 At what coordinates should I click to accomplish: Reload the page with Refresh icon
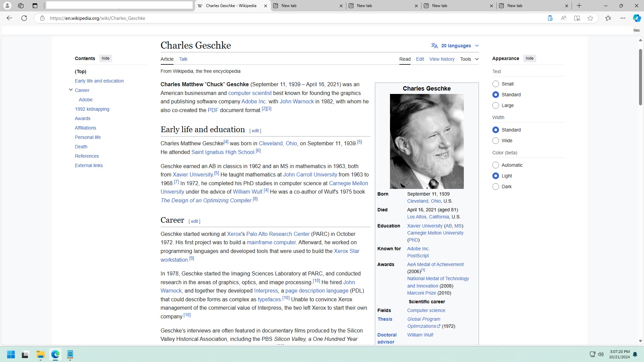(x=24, y=18)
